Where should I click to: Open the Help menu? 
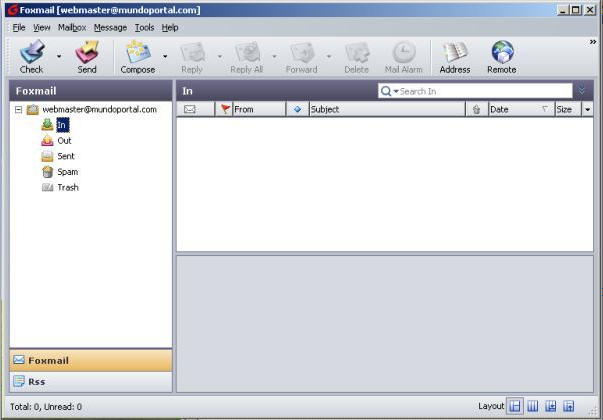point(170,28)
